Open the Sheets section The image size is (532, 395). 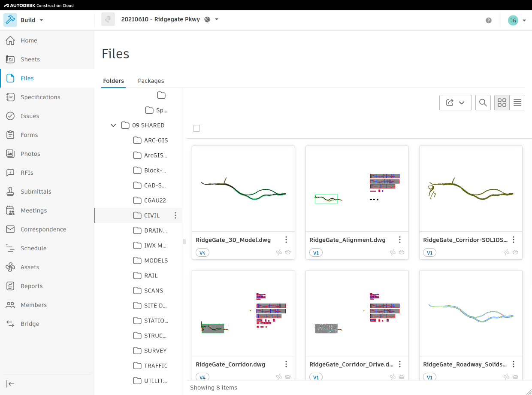(x=47, y=59)
